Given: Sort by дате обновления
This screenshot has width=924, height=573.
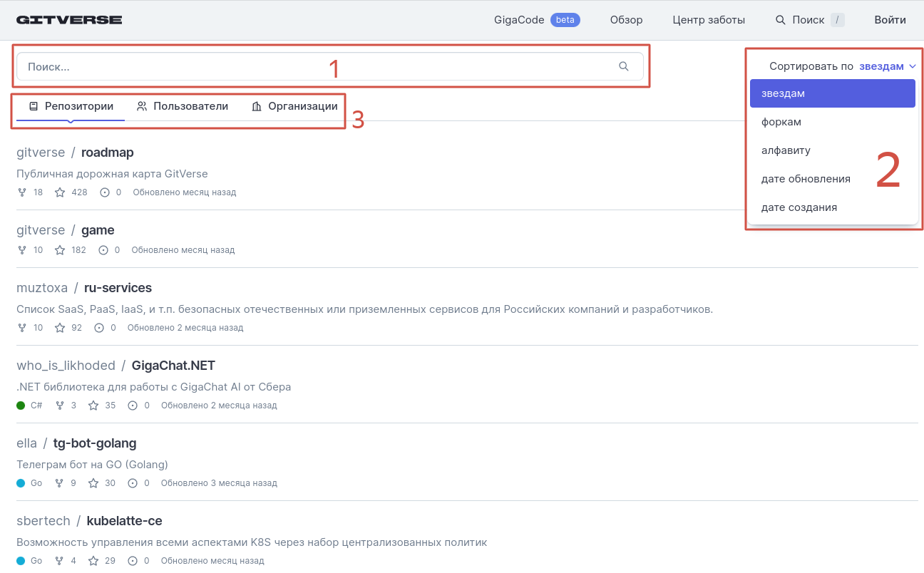Looking at the screenshot, I should [x=833, y=179].
